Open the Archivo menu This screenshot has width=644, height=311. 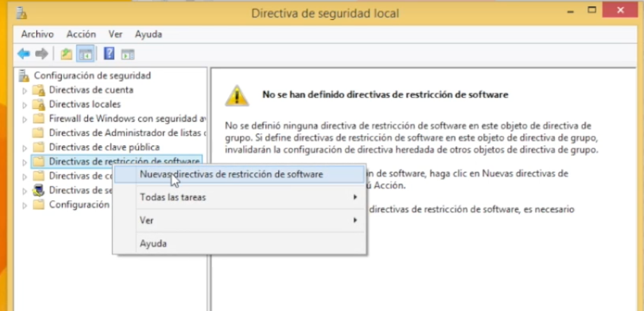click(37, 34)
